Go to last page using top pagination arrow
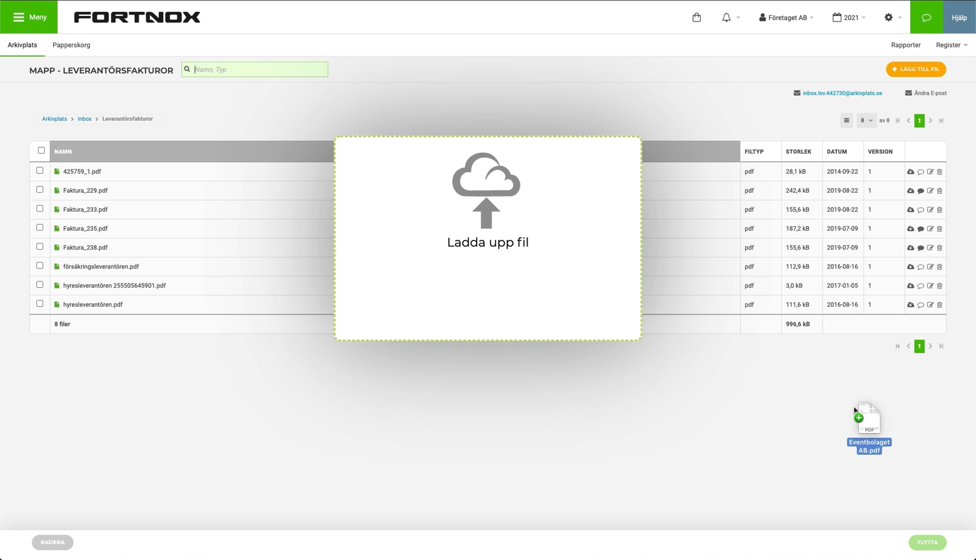This screenshot has width=976, height=560. pyautogui.click(x=941, y=120)
